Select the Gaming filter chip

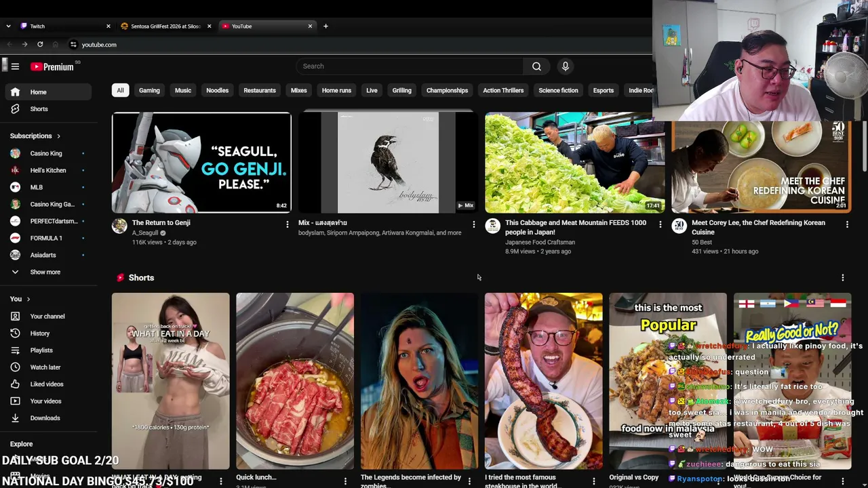[x=149, y=91]
